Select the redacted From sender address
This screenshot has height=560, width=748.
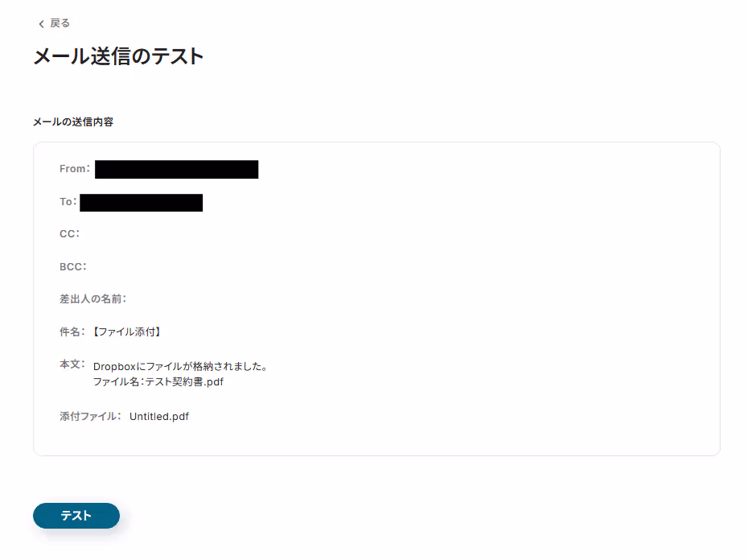pyautogui.click(x=176, y=170)
